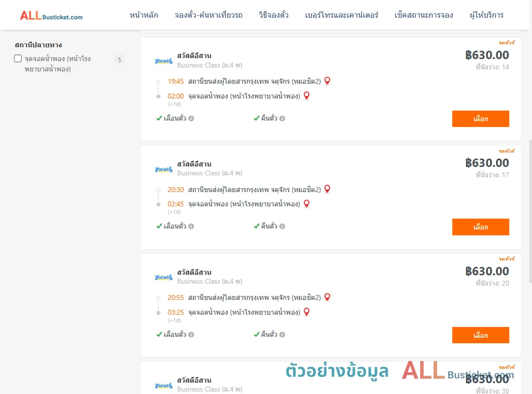Click ที่นั่งว่าง: 20 seat count

coord(492,283)
